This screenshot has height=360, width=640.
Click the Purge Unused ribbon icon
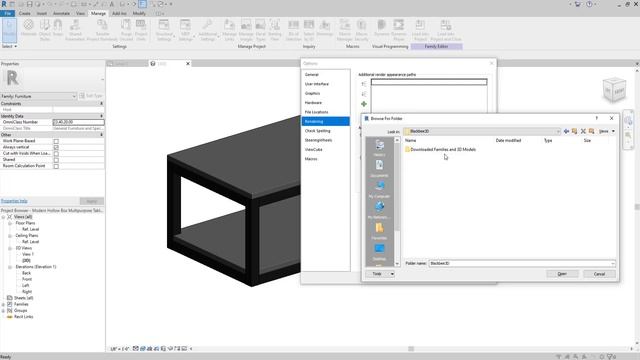pyautogui.click(x=126, y=29)
